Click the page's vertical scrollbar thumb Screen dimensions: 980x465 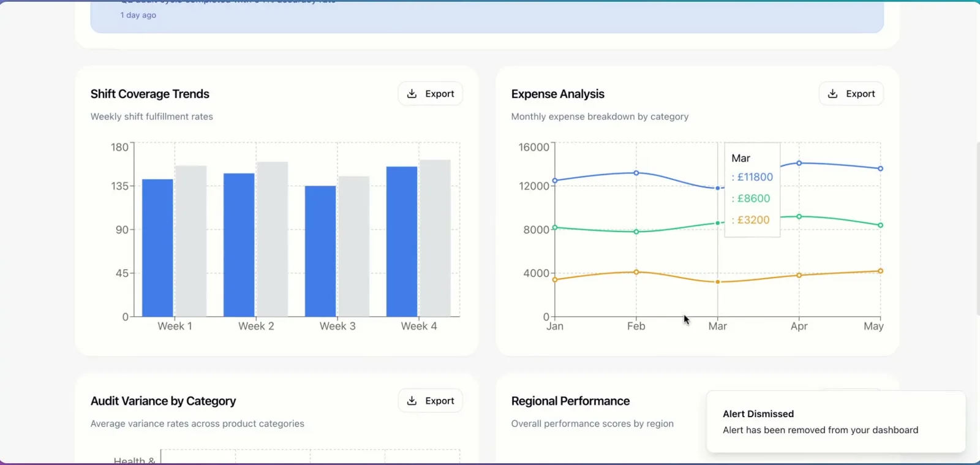point(978,229)
